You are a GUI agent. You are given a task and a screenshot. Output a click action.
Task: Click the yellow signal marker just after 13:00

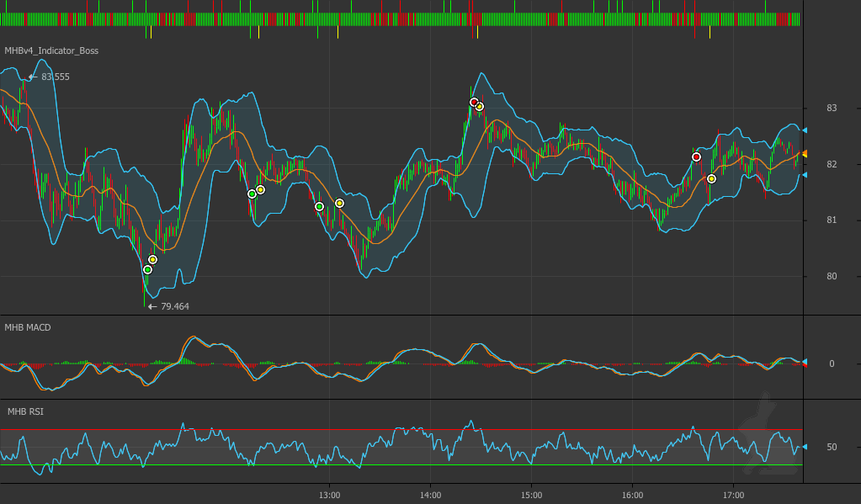click(x=339, y=203)
